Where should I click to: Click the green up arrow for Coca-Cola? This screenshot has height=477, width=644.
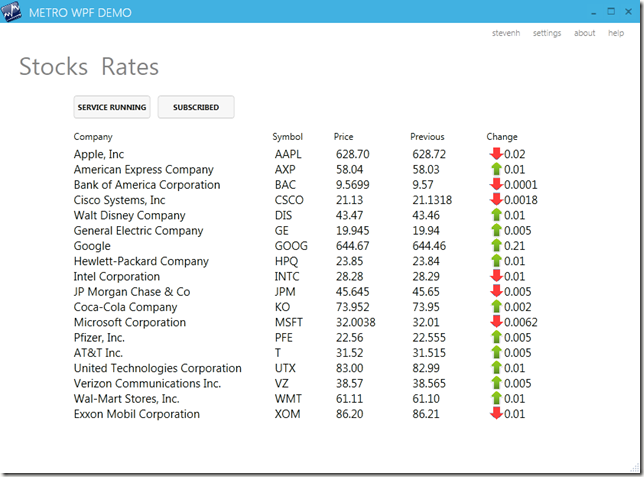point(497,306)
